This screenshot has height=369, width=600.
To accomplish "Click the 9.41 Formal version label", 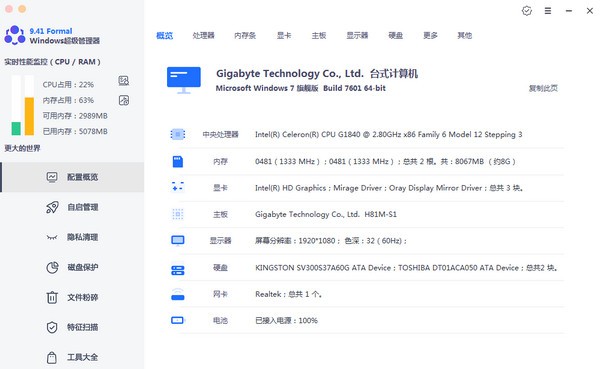I will click(x=51, y=31).
